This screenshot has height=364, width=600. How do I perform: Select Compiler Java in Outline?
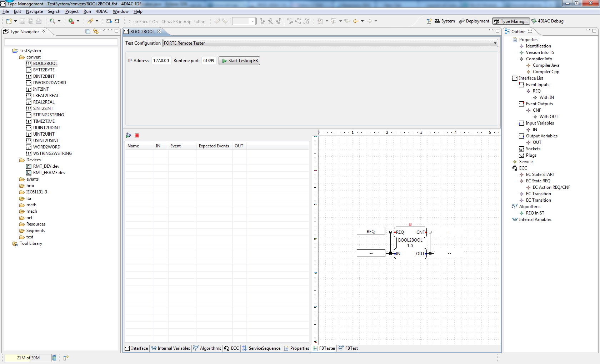(546, 65)
